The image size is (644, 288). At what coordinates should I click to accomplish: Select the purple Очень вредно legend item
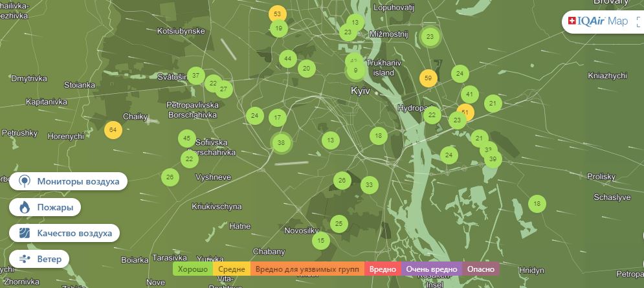click(431, 269)
